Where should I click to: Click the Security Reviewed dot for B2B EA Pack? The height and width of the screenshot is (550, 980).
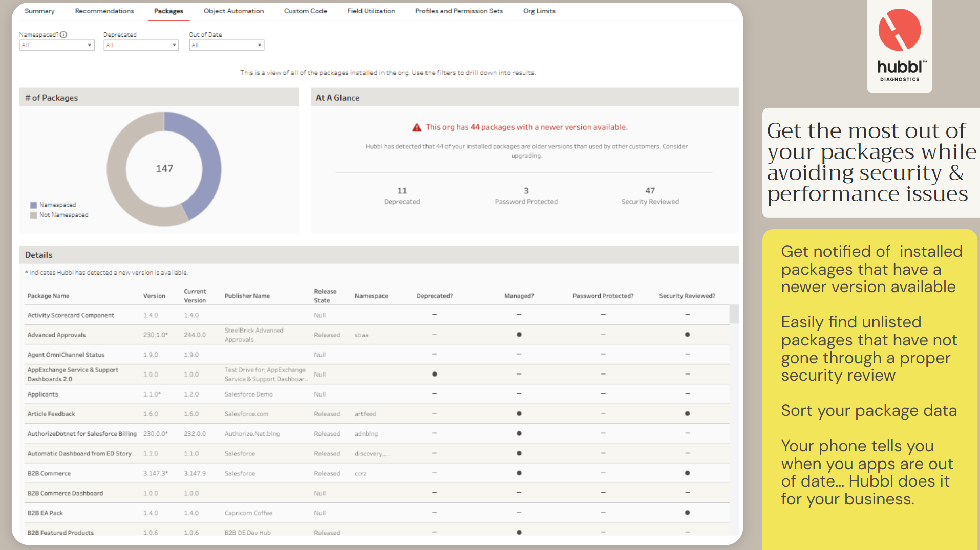point(688,512)
